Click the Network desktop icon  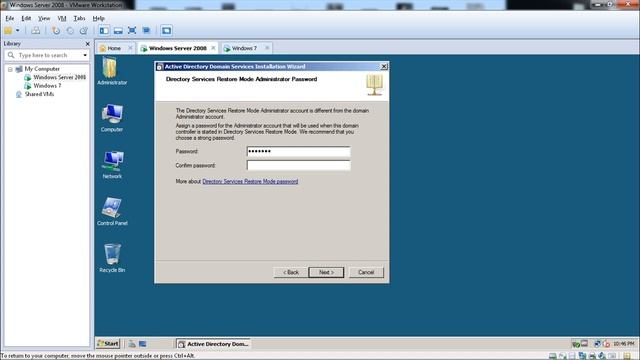click(112, 165)
